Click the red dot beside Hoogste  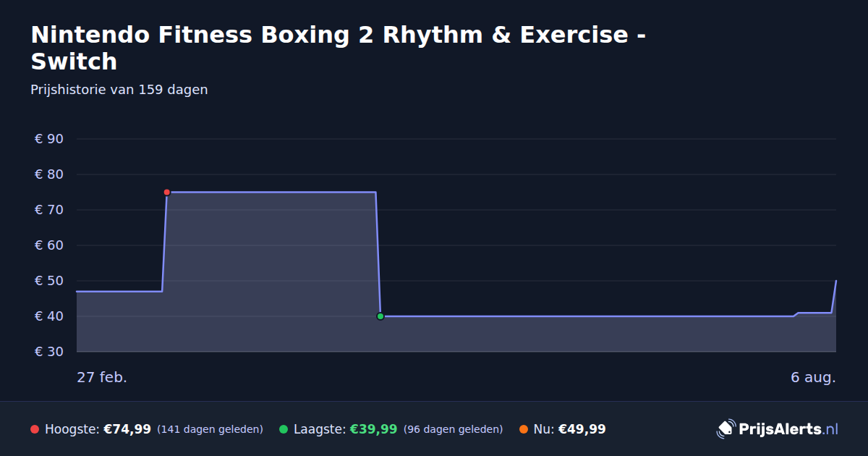[35, 429]
